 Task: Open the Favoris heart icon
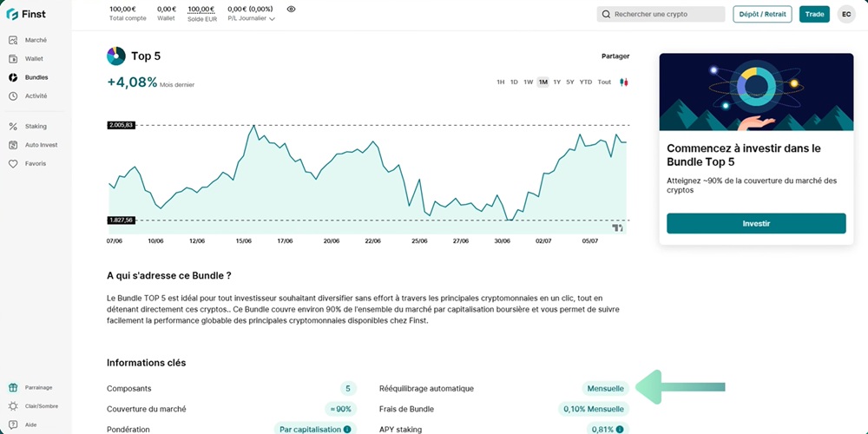coord(13,164)
